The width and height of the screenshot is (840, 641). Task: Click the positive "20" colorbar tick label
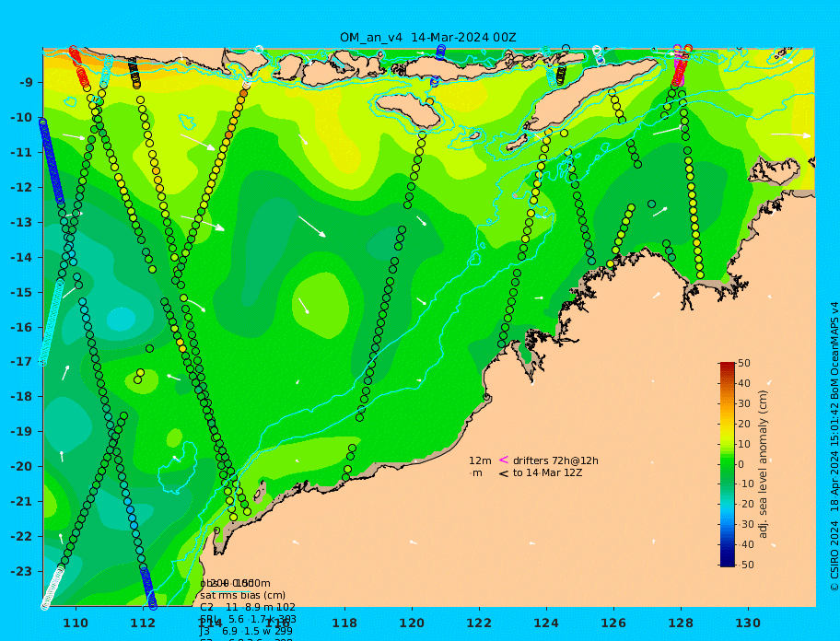744,424
